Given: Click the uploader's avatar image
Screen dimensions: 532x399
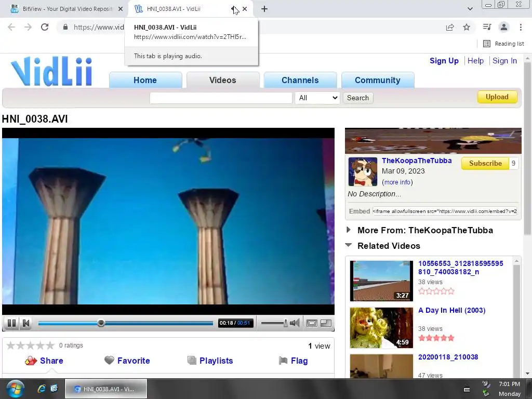Looking at the screenshot, I should pyautogui.click(x=363, y=171).
